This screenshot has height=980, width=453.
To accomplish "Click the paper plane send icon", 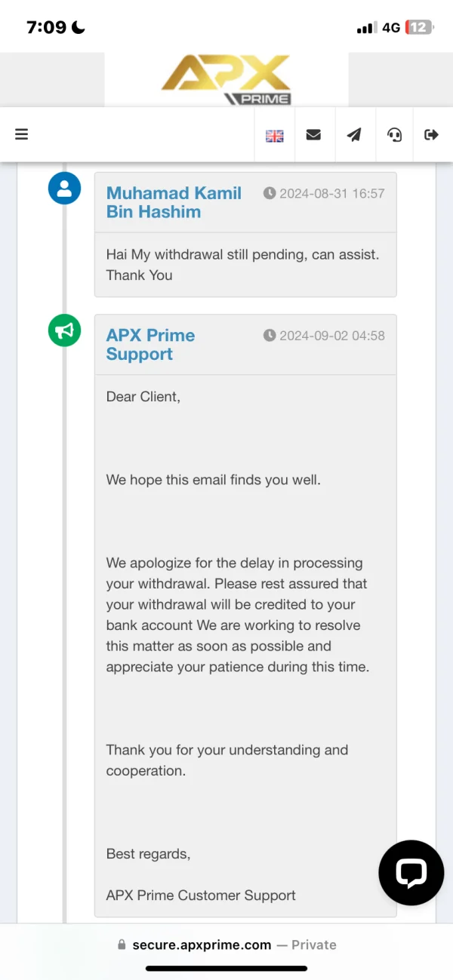I will [354, 135].
